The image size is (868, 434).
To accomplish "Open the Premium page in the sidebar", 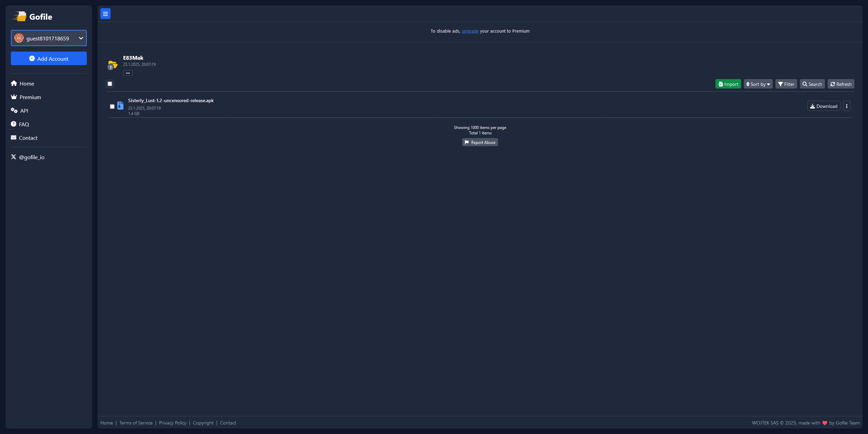I will pyautogui.click(x=26, y=97).
